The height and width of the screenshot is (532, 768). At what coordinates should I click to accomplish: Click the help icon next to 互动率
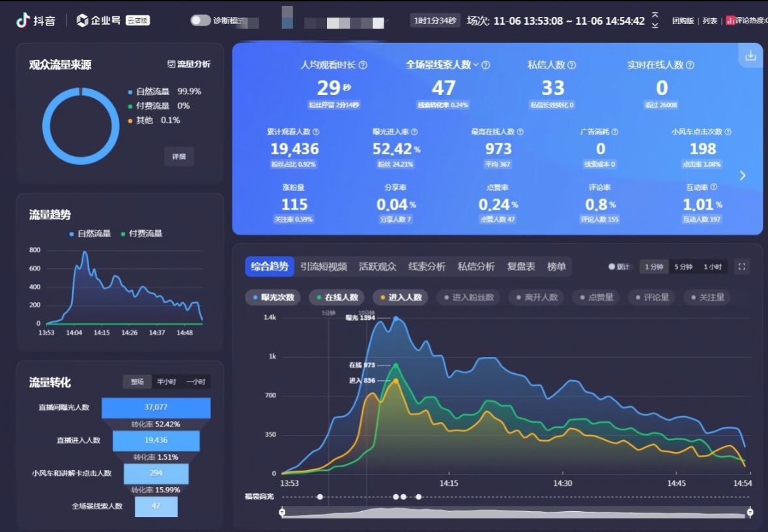714,187
